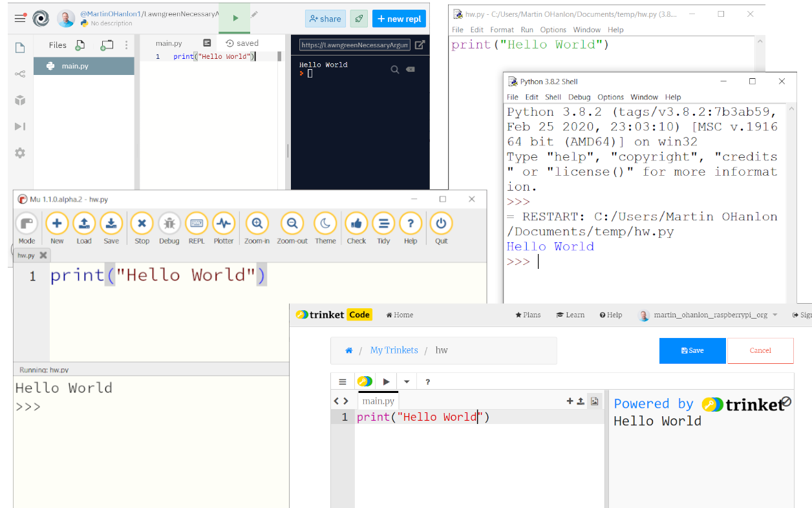Image resolution: width=812 pixels, height=508 pixels.
Task: Open the Replit files three-dot menu
Action: click(126, 45)
